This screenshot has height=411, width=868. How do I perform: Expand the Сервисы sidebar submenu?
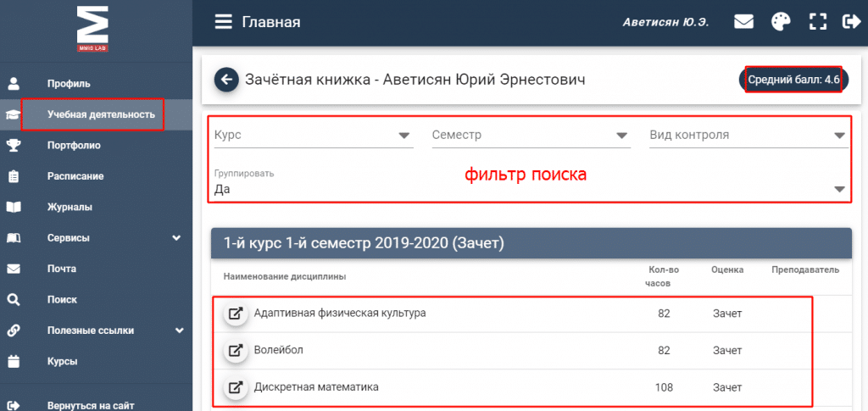[175, 238]
